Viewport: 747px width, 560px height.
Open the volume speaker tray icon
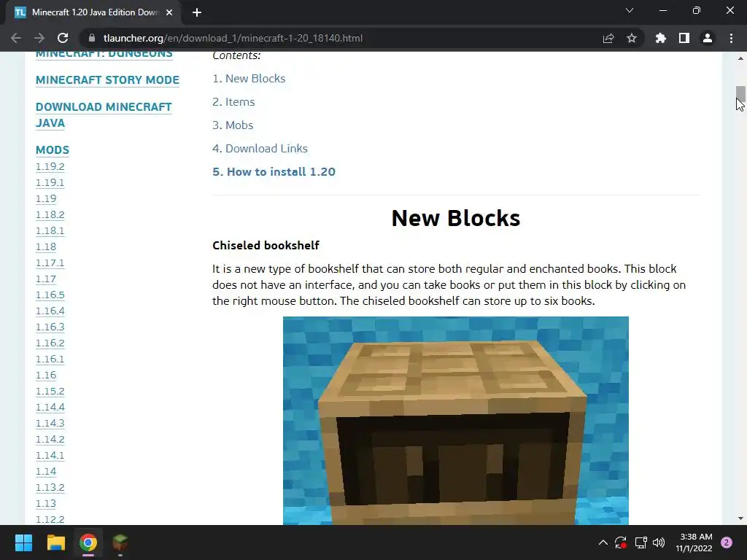pos(659,542)
